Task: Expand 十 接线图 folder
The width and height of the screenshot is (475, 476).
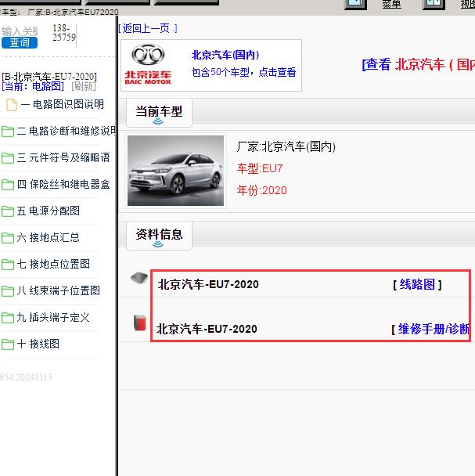Action: pyautogui.click(x=38, y=344)
